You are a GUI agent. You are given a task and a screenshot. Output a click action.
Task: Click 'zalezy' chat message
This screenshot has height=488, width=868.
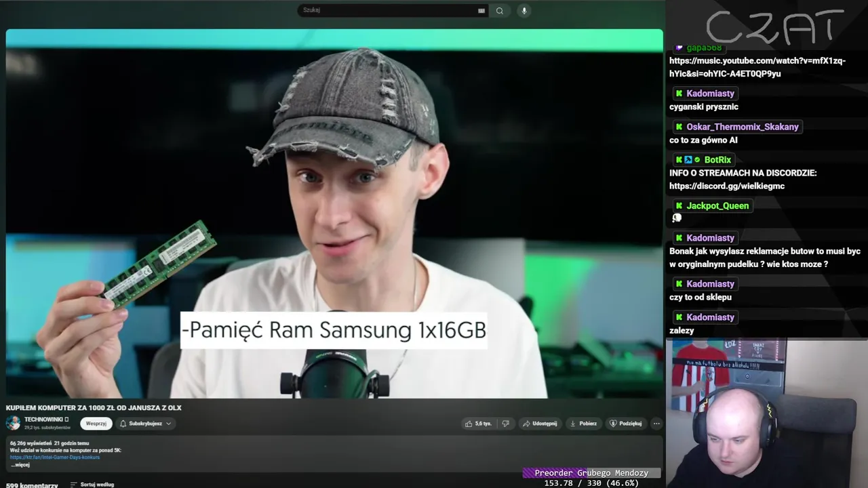(682, 331)
